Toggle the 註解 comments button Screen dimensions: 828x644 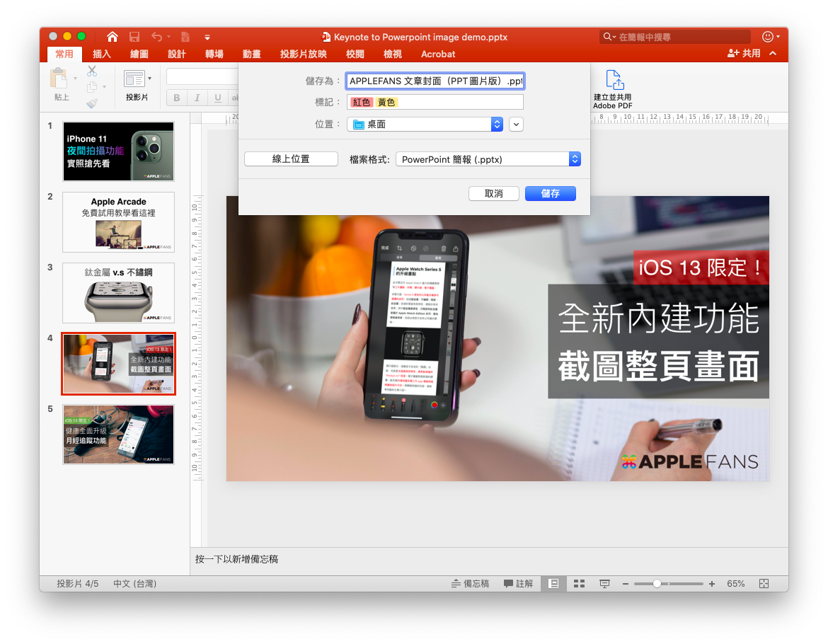tap(518, 583)
